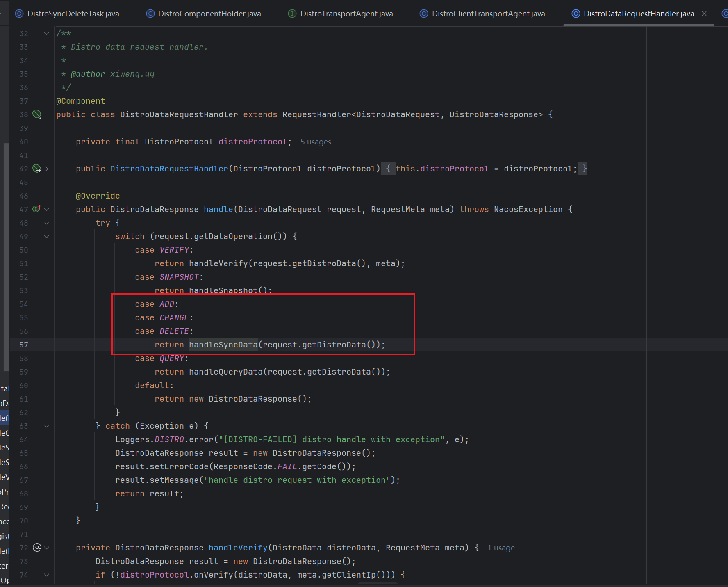Collapse the try block at line 48

pos(47,223)
